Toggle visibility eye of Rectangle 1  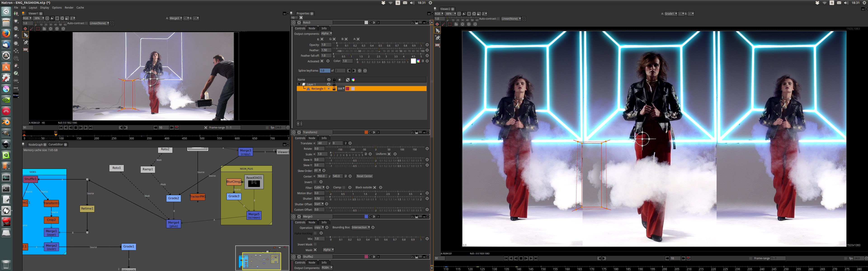[329, 89]
